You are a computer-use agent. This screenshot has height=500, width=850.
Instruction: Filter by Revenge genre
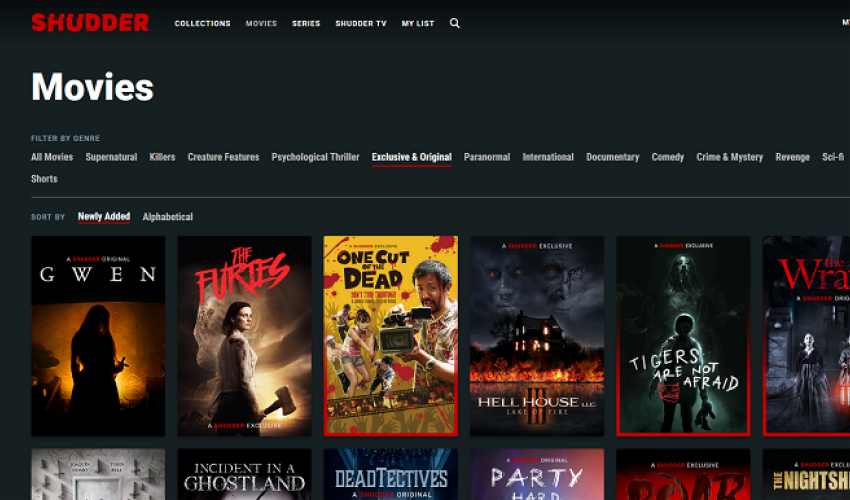pos(793,157)
